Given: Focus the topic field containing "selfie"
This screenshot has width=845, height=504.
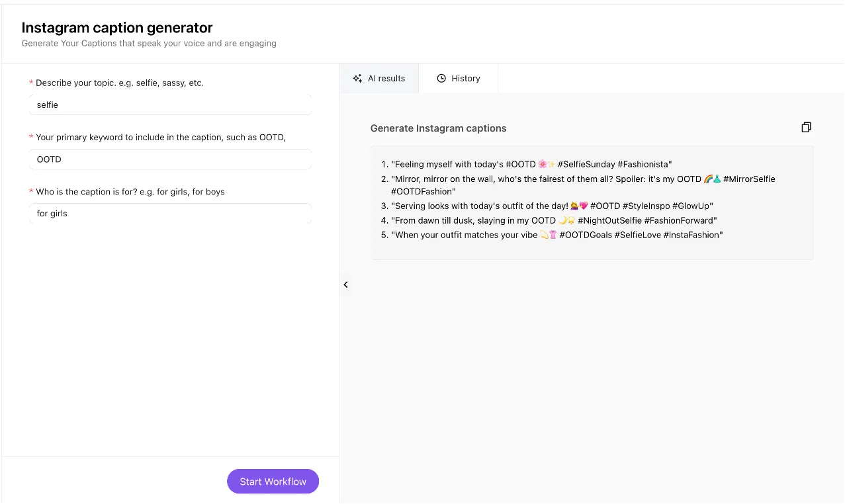Looking at the screenshot, I should pyautogui.click(x=170, y=105).
